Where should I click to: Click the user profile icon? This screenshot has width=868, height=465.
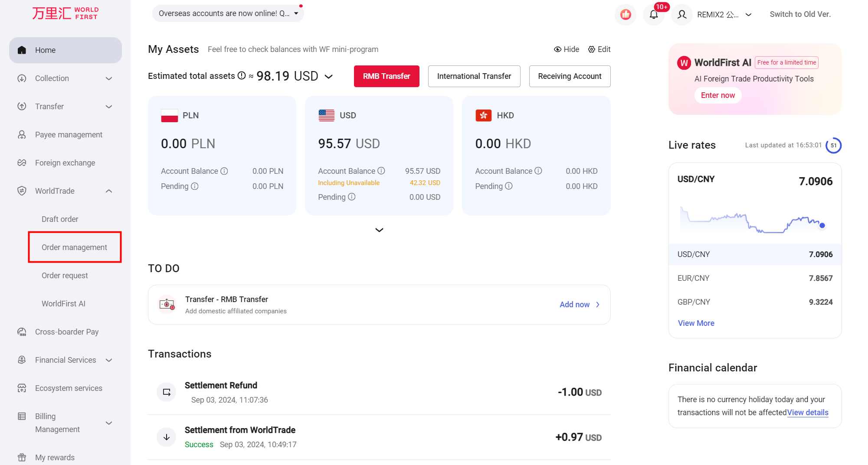pos(681,14)
